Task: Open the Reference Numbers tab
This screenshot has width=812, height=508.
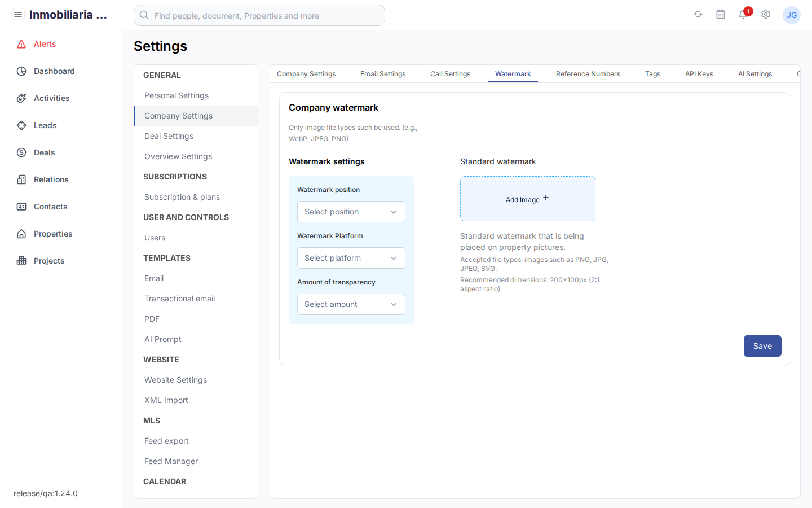Action: point(588,73)
